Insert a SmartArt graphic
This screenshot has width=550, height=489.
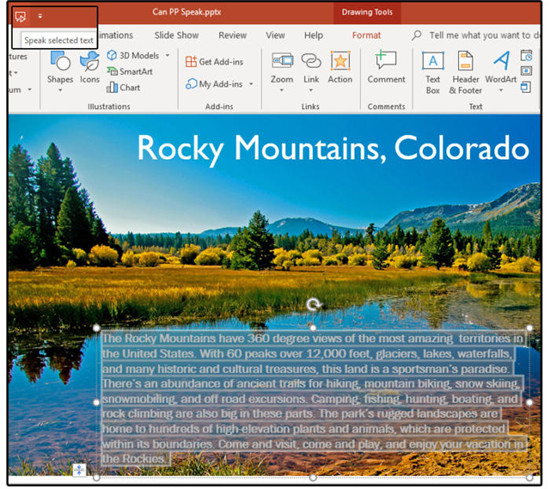[x=130, y=72]
